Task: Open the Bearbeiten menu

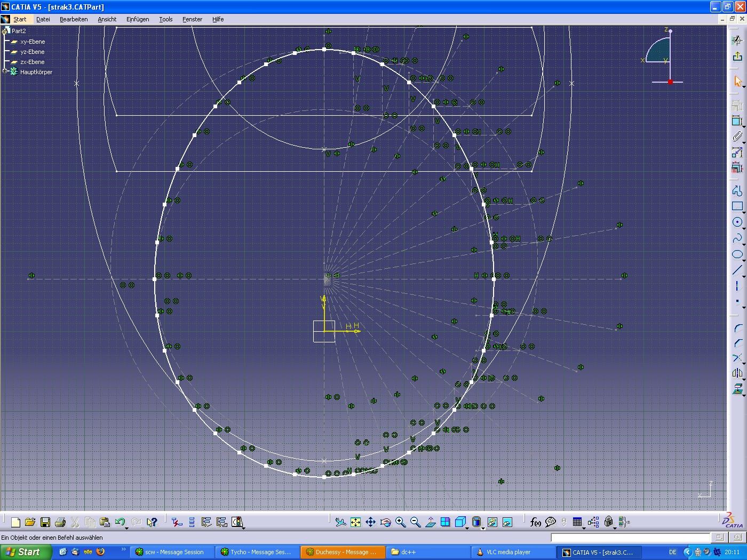Action: click(x=74, y=19)
